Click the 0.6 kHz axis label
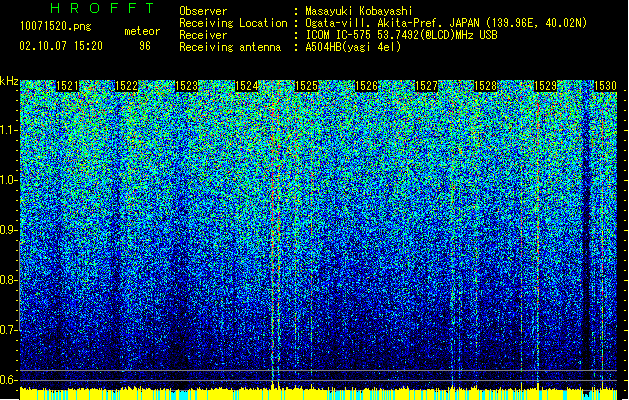 tap(9, 380)
